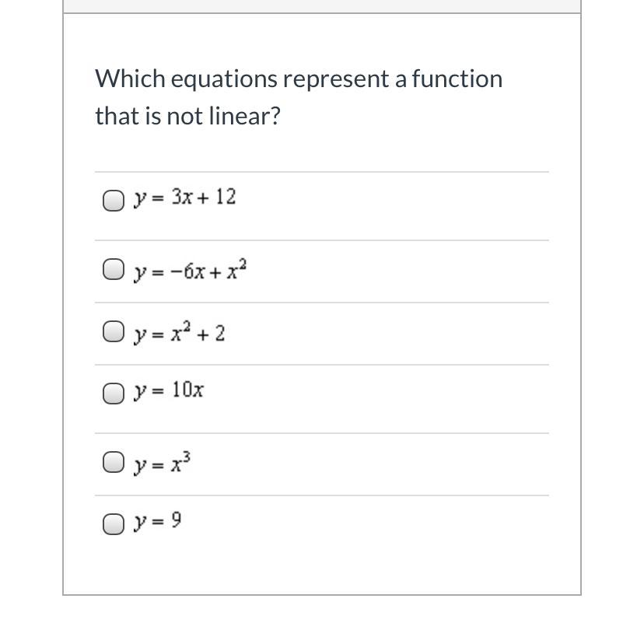Screen dimensions: 644x644
Task: Click the word "Which" in the question
Action: coord(130,79)
